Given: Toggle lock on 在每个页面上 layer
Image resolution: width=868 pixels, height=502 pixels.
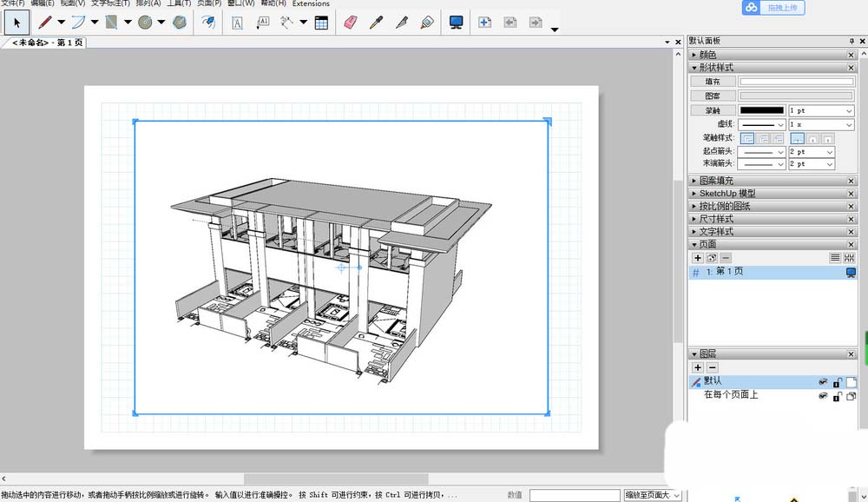Looking at the screenshot, I should point(838,396).
